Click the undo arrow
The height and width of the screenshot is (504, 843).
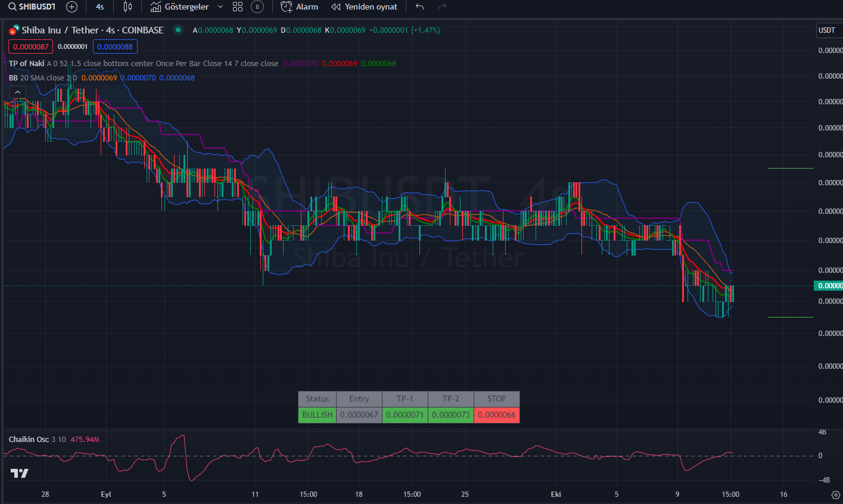(420, 7)
